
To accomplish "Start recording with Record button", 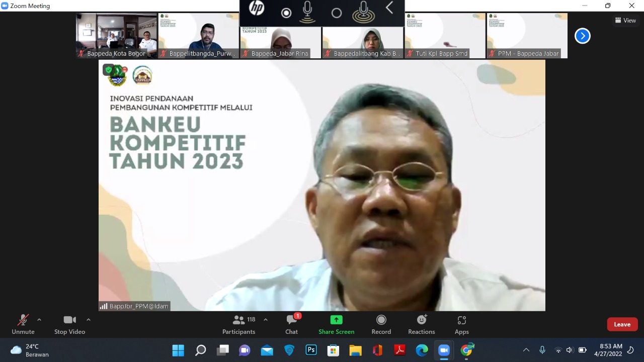I will click(381, 324).
